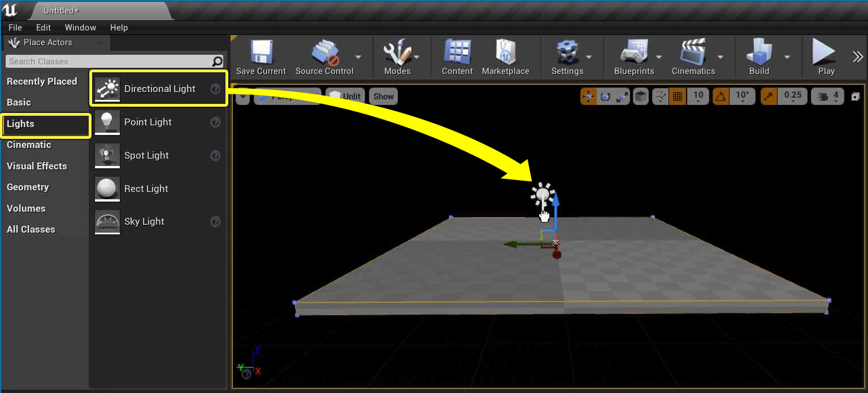Select the Visual Effects category
The width and height of the screenshot is (868, 393).
37,166
